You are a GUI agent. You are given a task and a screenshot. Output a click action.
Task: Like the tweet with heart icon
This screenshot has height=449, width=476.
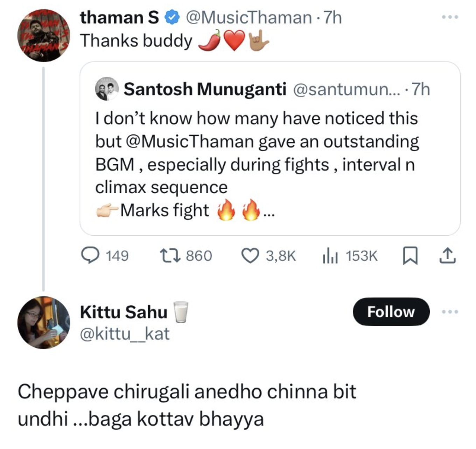click(250, 255)
